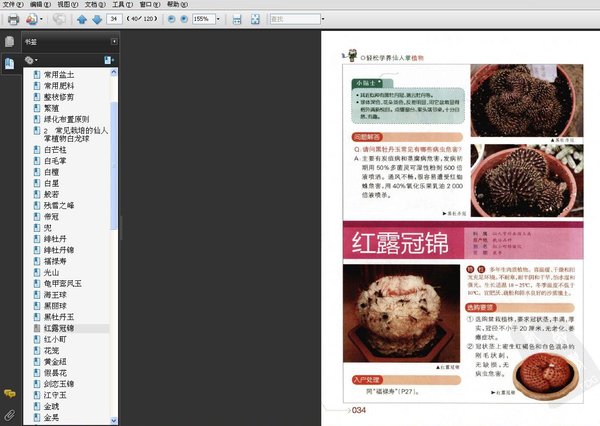Image resolution: width=600 pixels, height=426 pixels.
Task: Select the 残雪之峰 bookmark
Action: [x=59, y=205]
